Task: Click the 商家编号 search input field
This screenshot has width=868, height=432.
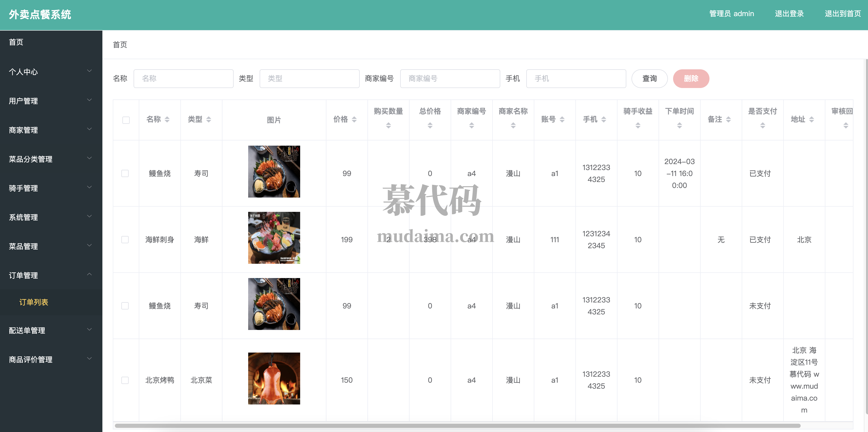Action: pos(450,78)
